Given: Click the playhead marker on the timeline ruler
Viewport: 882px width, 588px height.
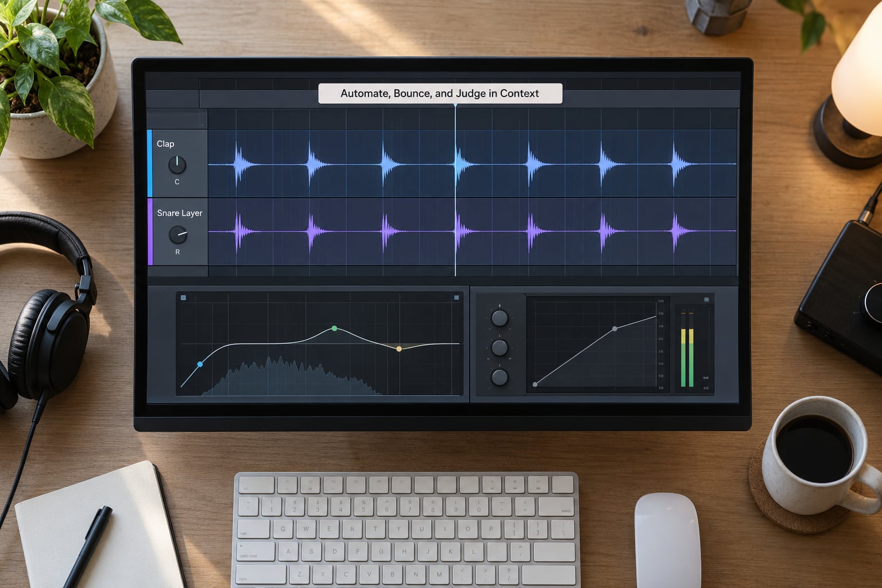Looking at the screenshot, I should (455, 105).
